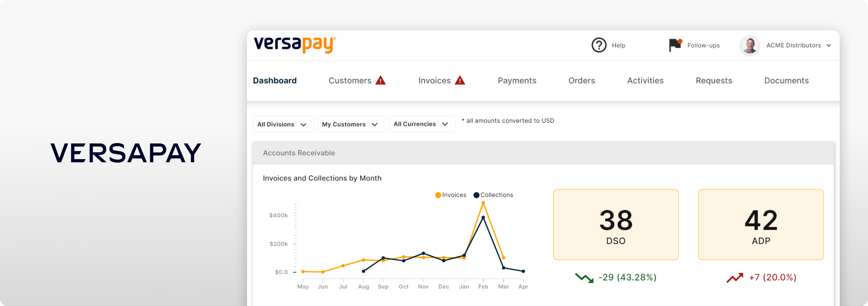Open the Activities tab

pos(645,81)
